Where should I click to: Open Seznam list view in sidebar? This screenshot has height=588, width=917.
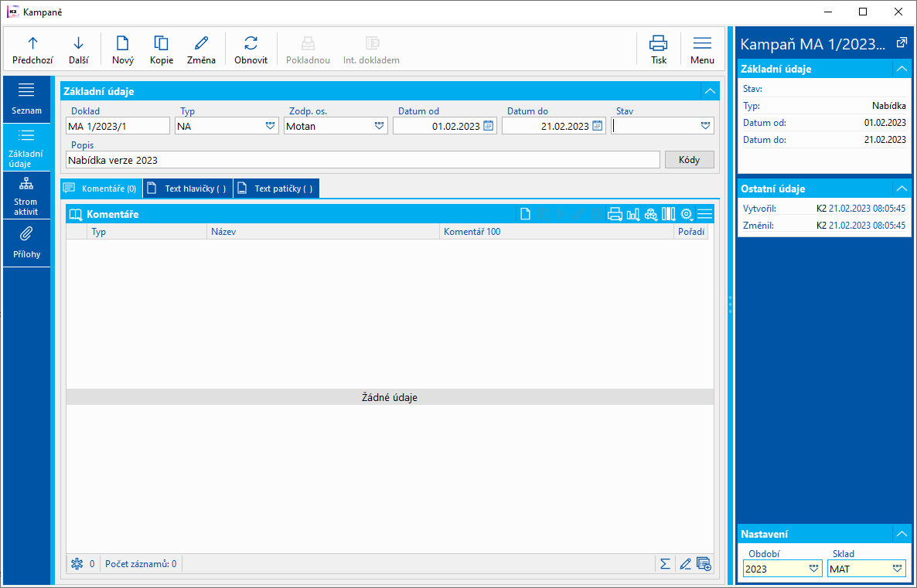coord(26,99)
